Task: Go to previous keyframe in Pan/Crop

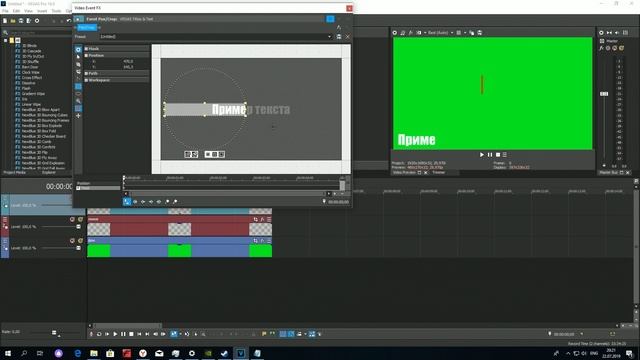Action: pos(143,202)
